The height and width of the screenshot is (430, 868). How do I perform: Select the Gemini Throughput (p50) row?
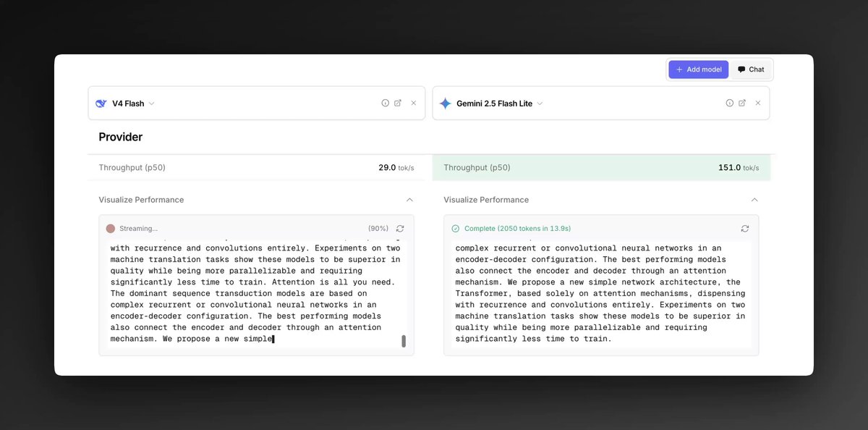click(601, 167)
